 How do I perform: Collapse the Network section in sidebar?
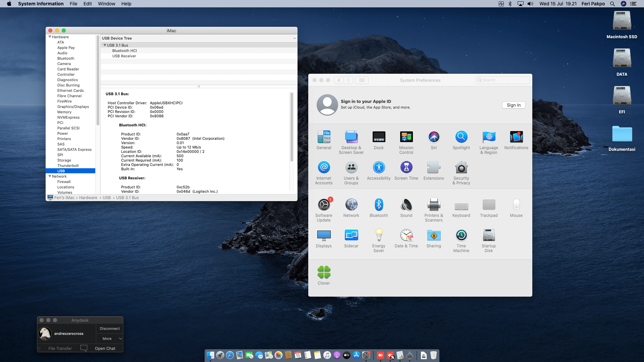[x=50, y=176]
